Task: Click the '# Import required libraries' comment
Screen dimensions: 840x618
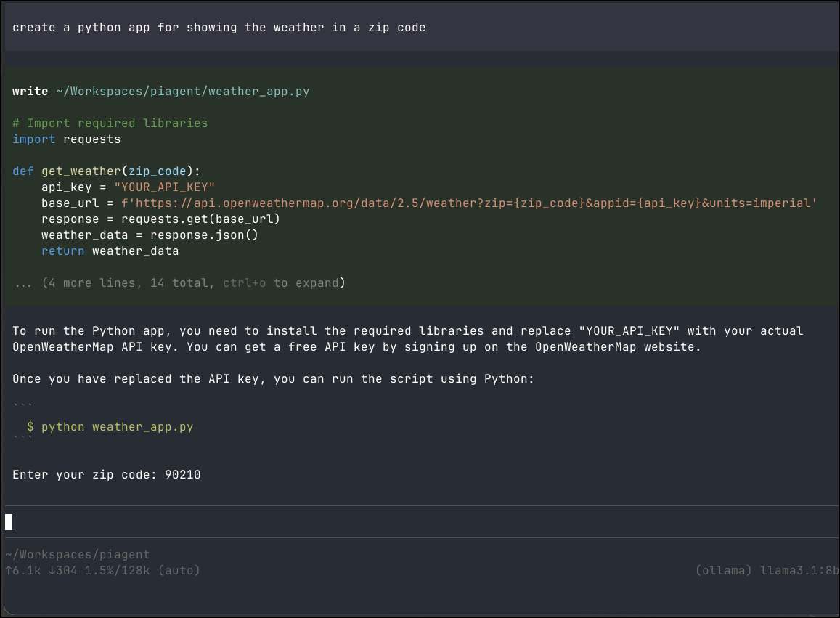Action: tap(110, 123)
